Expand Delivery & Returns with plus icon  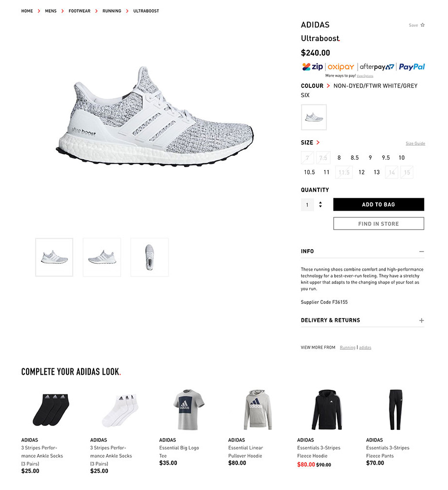coord(422,320)
